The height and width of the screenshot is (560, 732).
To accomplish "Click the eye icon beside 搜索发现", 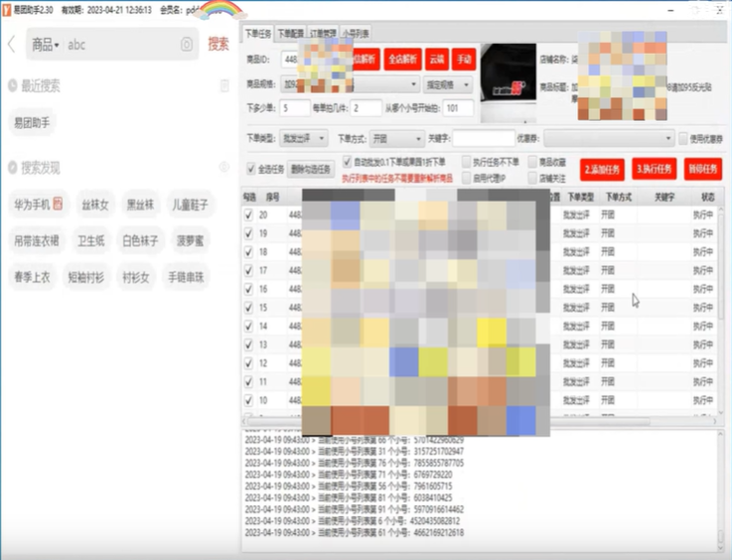I will (x=224, y=167).
